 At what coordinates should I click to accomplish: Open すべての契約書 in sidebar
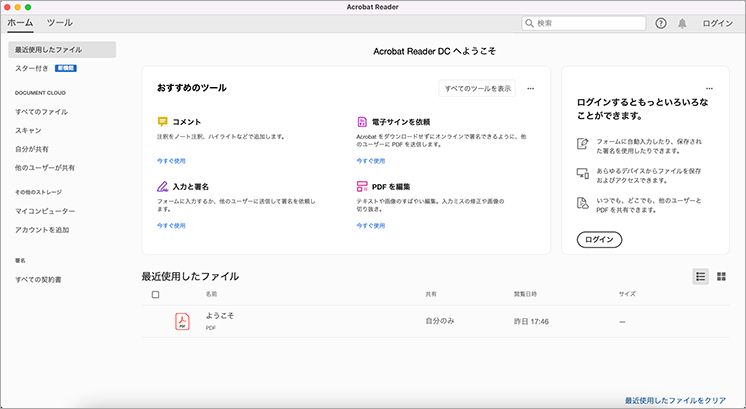(x=38, y=280)
